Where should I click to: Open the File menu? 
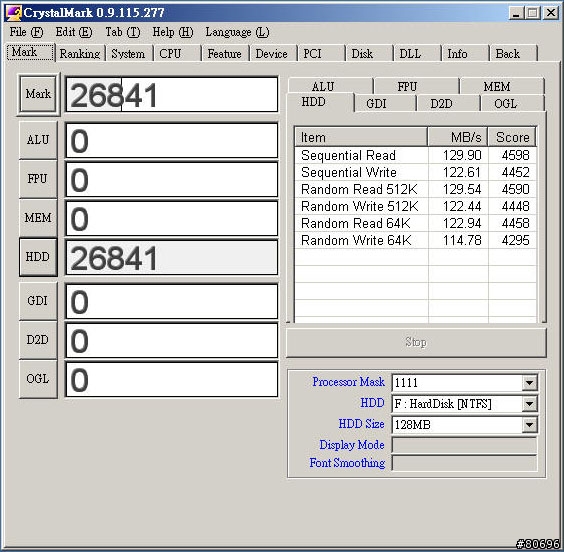26,32
